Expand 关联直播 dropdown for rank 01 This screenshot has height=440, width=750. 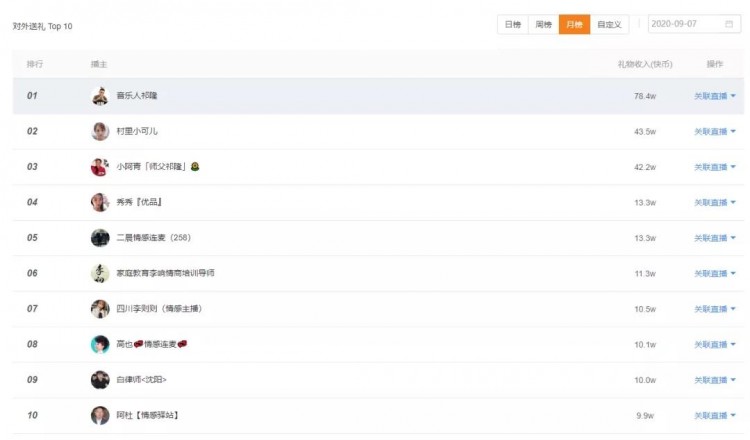[715, 96]
